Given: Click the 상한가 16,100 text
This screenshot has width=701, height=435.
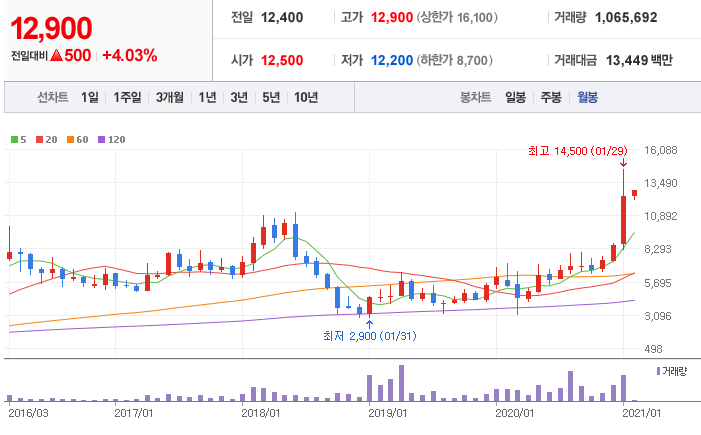Looking at the screenshot, I should pyautogui.click(x=457, y=17).
